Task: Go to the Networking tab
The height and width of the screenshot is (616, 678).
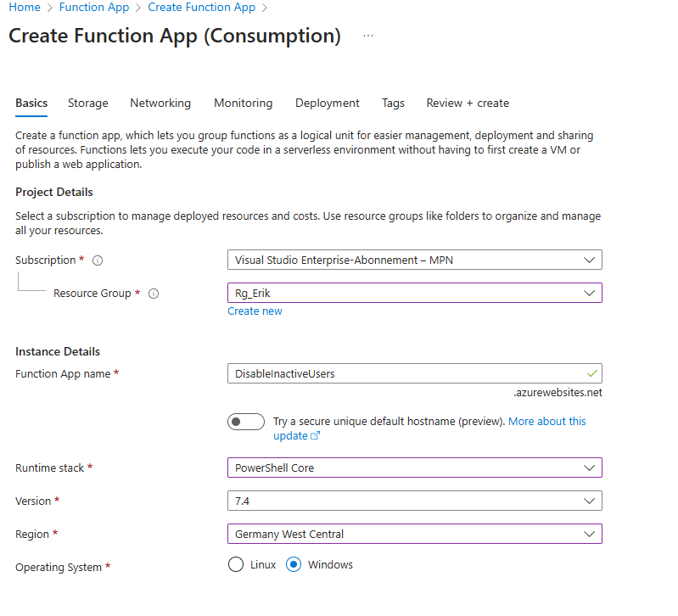Action: (x=160, y=104)
